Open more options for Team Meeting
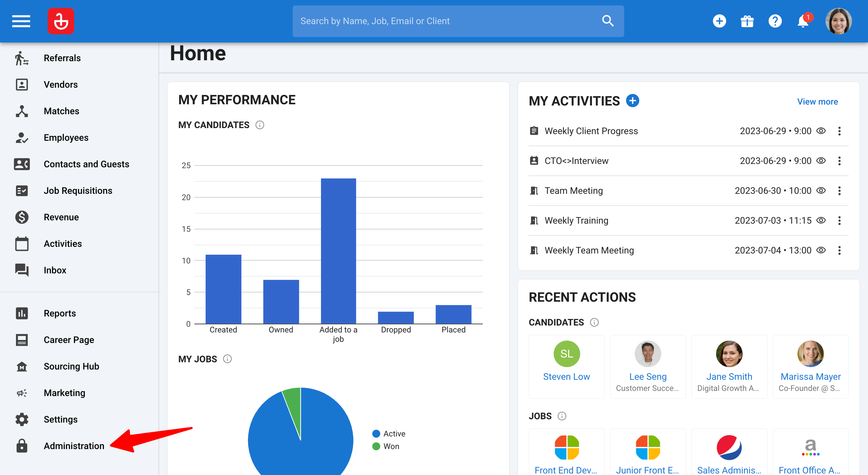 [839, 191]
